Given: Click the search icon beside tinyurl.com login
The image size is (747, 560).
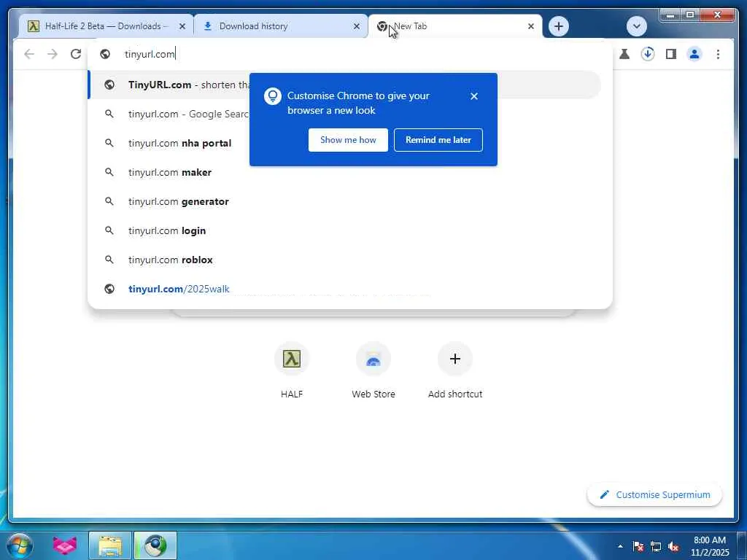Looking at the screenshot, I should [x=109, y=230].
